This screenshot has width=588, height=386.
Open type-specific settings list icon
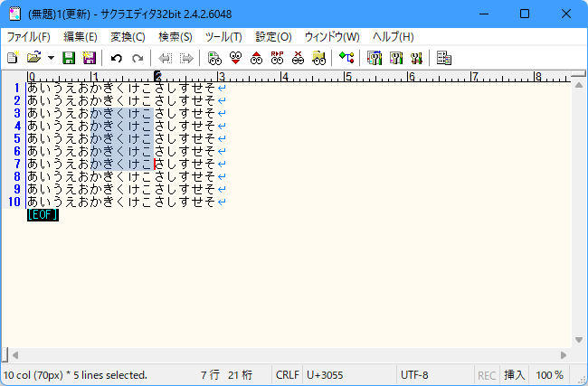click(375, 58)
